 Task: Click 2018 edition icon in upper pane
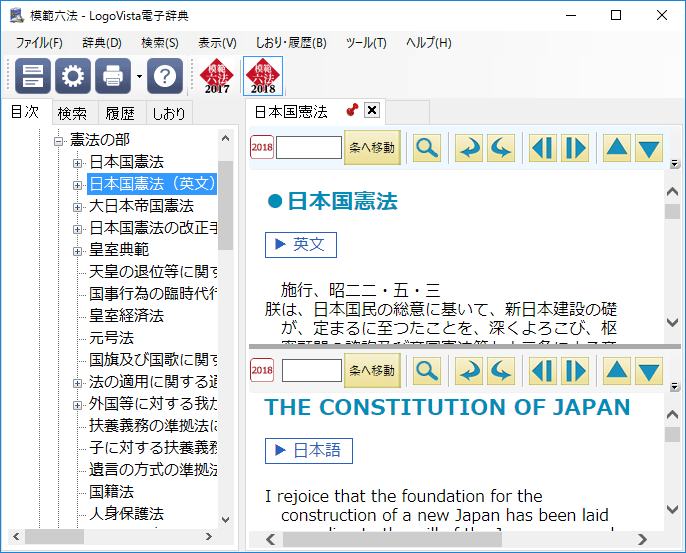point(262,147)
